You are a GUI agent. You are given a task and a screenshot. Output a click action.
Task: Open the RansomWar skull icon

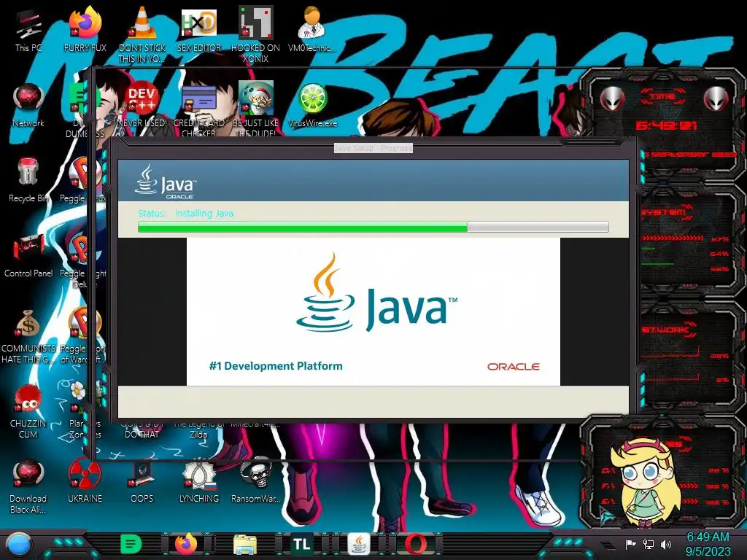pyautogui.click(x=255, y=481)
